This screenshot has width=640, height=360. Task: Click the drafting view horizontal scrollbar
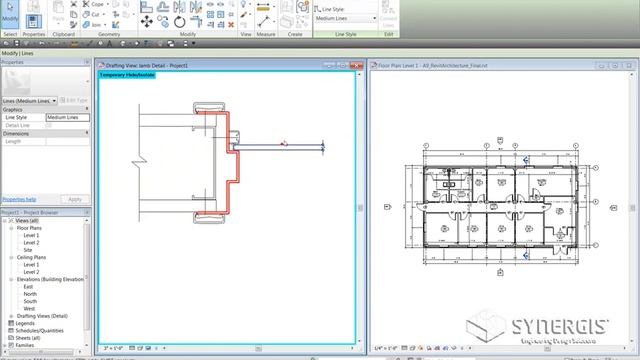click(258, 349)
